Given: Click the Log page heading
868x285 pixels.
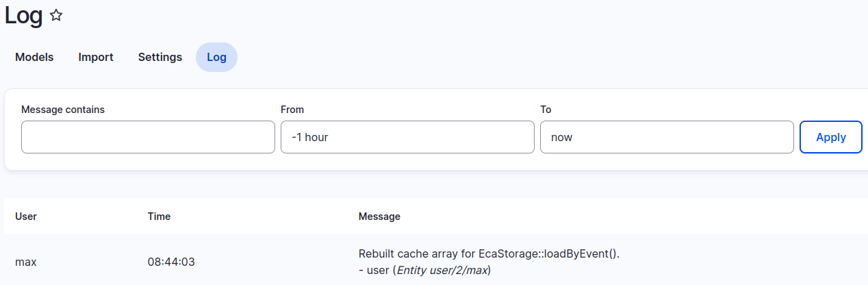Looking at the screenshot, I should click(23, 15).
